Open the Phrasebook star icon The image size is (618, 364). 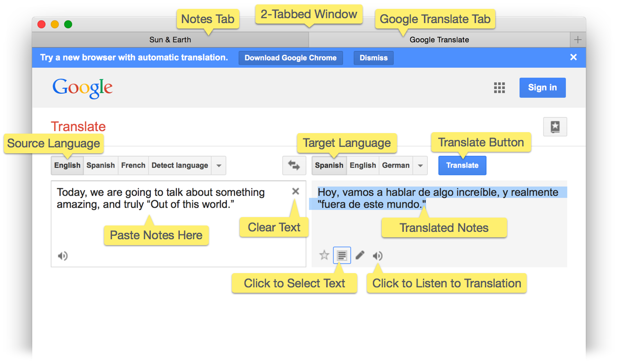[555, 127]
